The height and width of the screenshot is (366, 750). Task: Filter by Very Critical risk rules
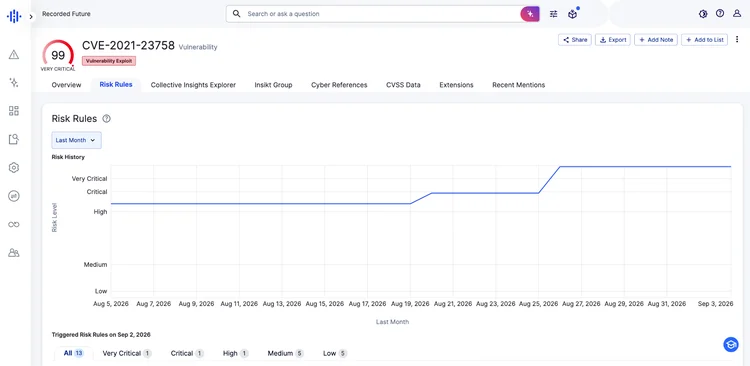coord(127,354)
